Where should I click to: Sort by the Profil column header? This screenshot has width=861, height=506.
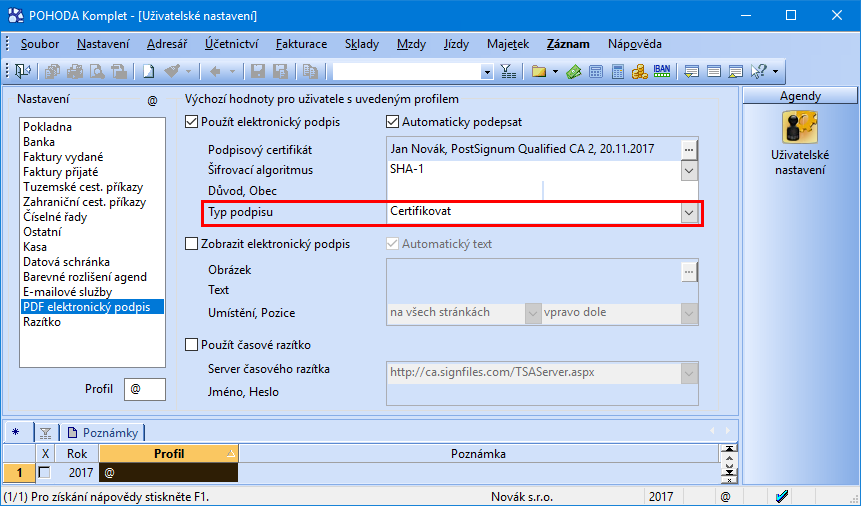click(x=169, y=454)
